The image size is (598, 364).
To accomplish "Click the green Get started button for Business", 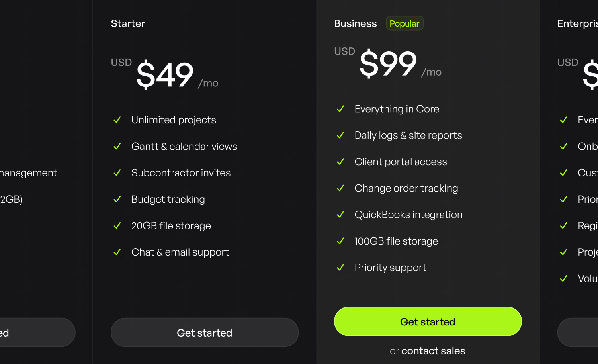I will point(428,321).
